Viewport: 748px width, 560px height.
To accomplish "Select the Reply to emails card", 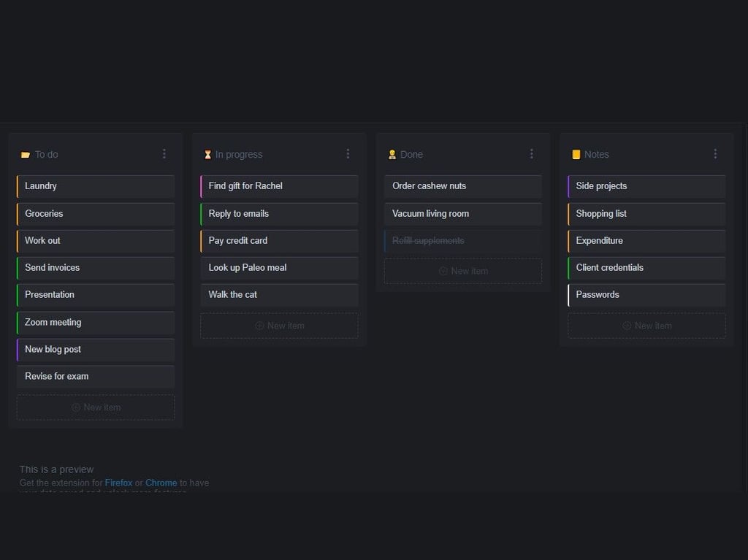I will point(280,214).
